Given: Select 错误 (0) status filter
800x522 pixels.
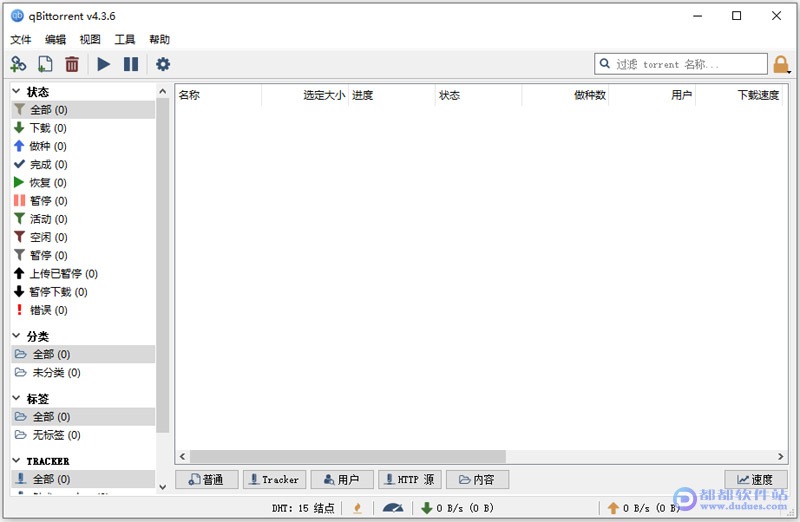Looking at the screenshot, I should [x=83, y=310].
